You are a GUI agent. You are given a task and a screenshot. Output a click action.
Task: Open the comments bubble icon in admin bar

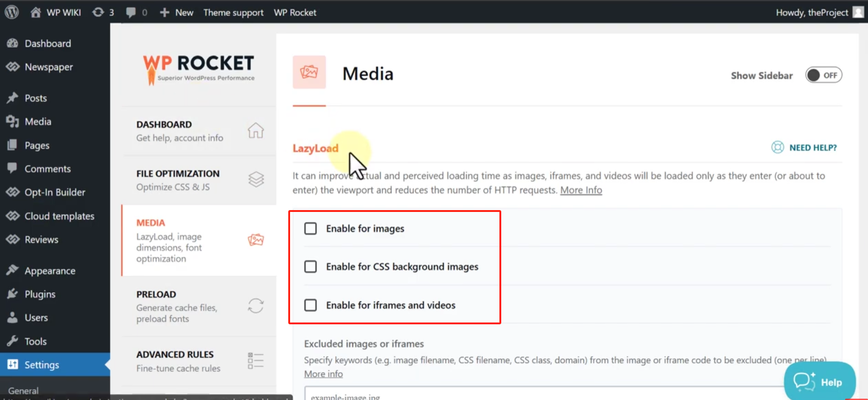pos(136,12)
